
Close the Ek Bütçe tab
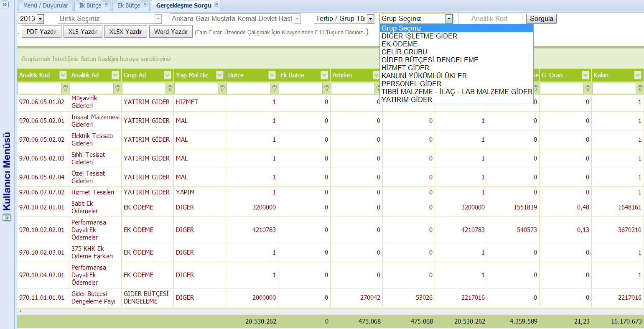[145, 5]
